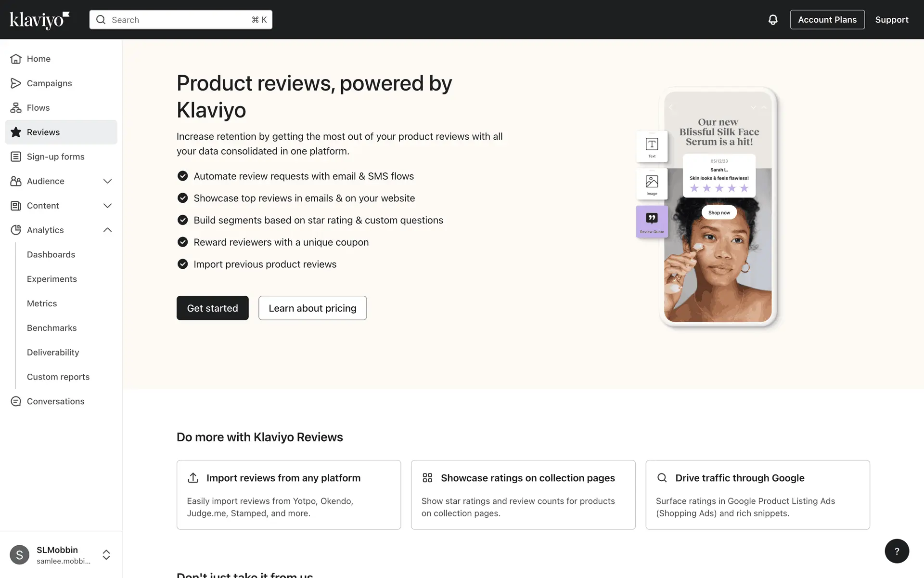
Task: Expand the Audience menu chevron
Action: pos(107,181)
